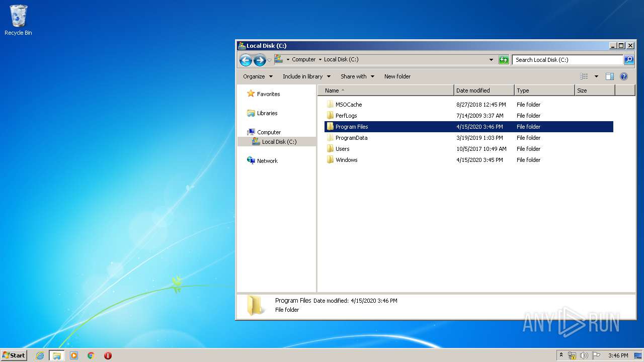Select Local Disk (C:) in navigation pane
Screen dimensions: 644x362
coord(279,142)
